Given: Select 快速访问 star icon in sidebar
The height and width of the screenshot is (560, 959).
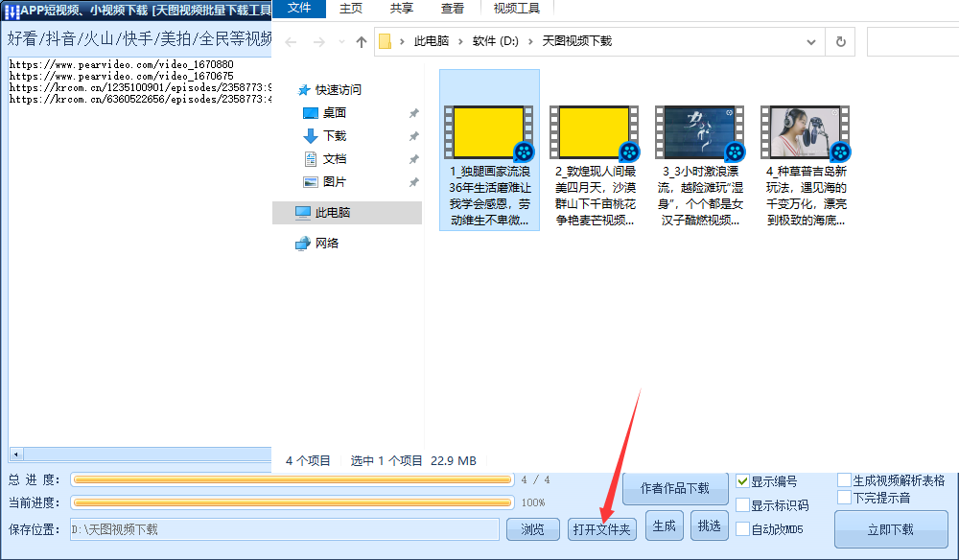Looking at the screenshot, I should coord(304,90).
